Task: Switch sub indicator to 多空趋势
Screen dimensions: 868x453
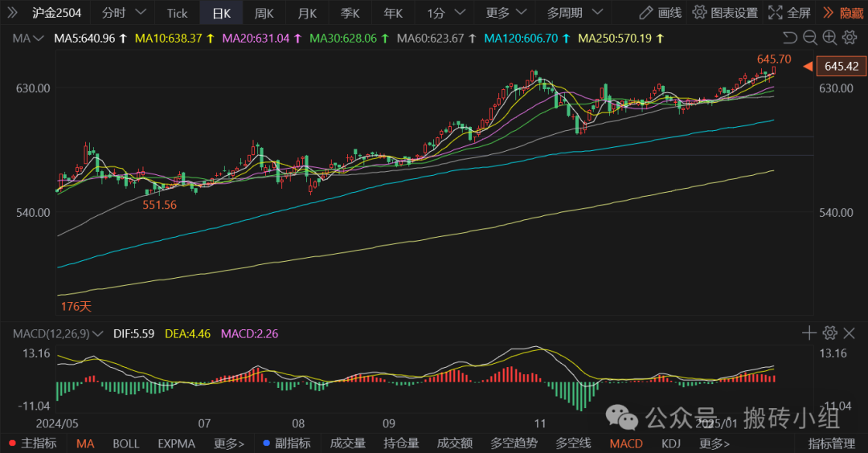Action: [514, 443]
